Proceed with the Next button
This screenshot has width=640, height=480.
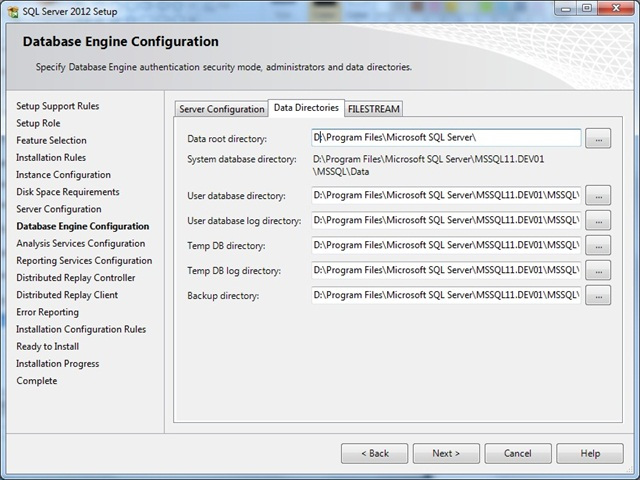click(446, 453)
